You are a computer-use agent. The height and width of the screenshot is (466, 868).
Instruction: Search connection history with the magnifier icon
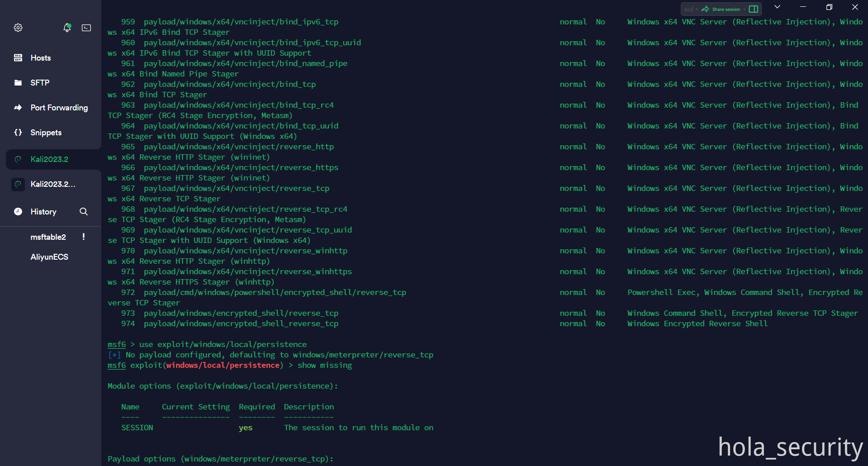pos(84,212)
